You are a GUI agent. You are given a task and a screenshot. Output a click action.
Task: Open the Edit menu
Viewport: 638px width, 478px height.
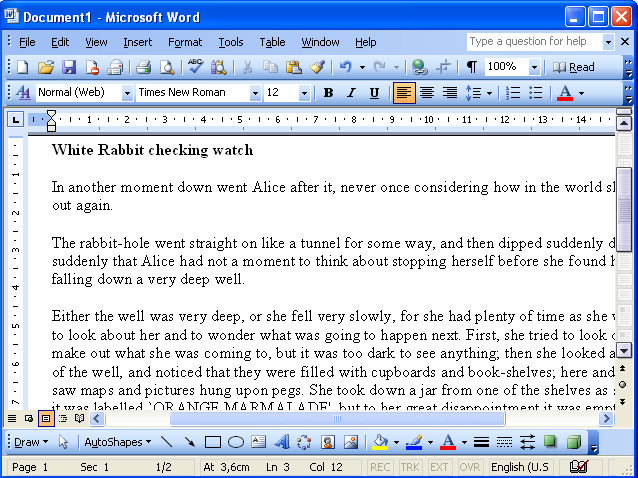(x=60, y=42)
